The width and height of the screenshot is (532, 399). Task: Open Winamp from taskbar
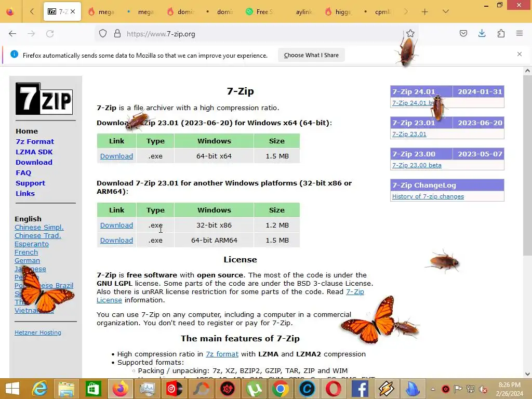pos(387,389)
